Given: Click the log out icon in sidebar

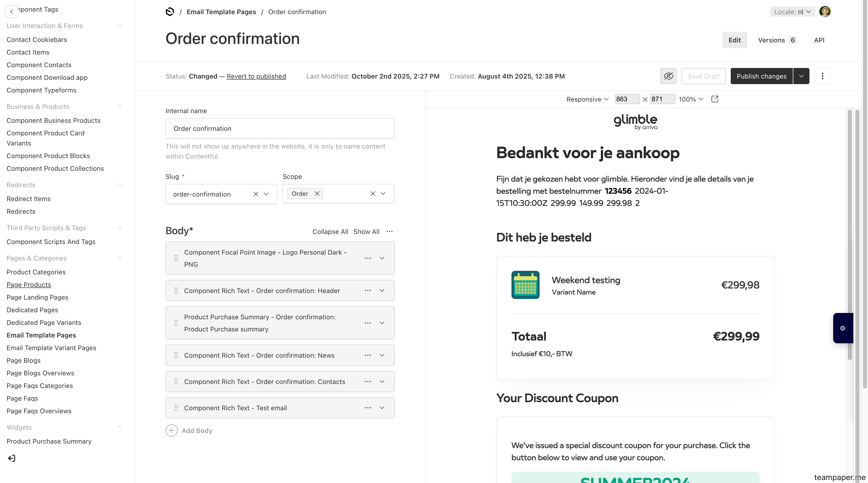Looking at the screenshot, I should (11, 458).
